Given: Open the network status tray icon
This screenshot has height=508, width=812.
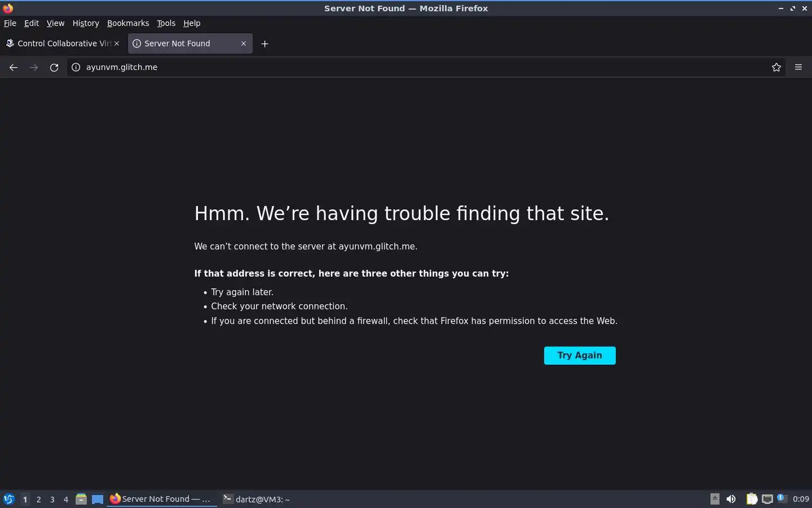Looking at the screenshot, I should (x=767, y=499).
